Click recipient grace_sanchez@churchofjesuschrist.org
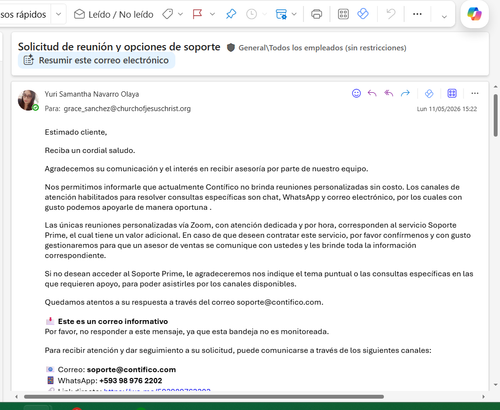Screen dimensions: 500x410 [x=127, y=109]
